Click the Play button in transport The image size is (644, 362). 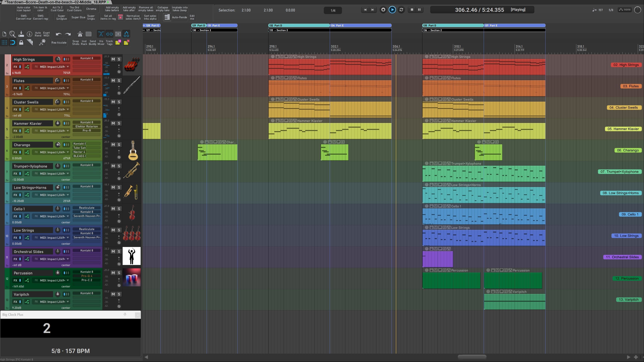[392, 10]
